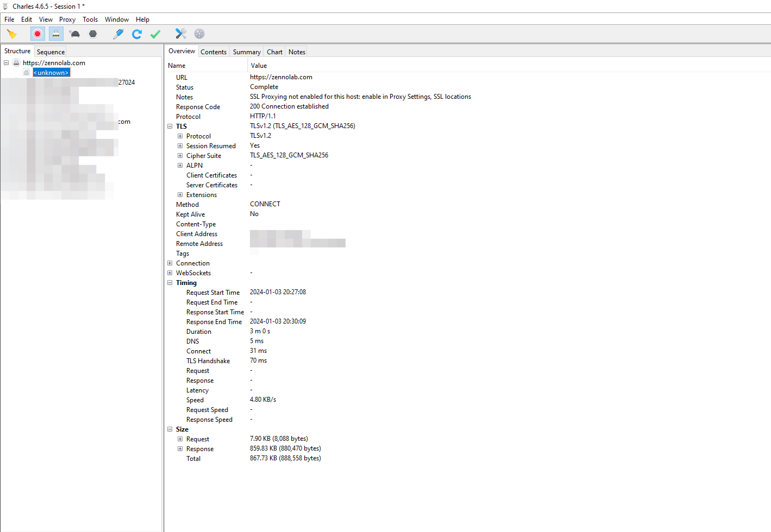The width and height of the screenshot is (771, 532).
Task: Switch to the Contents tab
Action: coord(214,52)
